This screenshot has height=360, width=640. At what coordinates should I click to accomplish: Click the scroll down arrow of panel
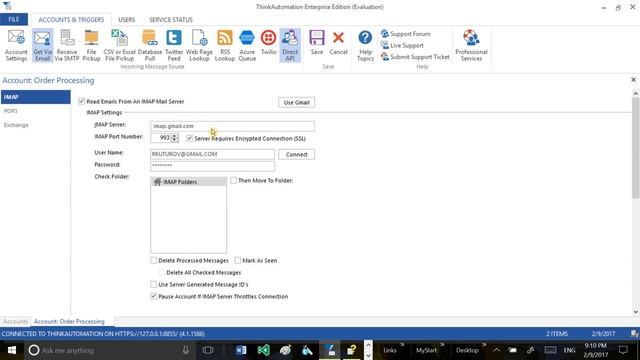(x=636, y=312)
